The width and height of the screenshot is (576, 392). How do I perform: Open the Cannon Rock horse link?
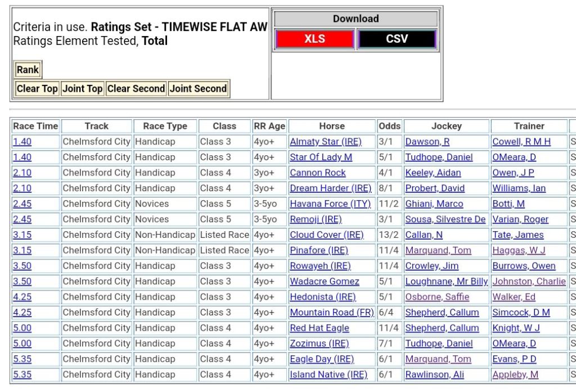(x=317, y=173)
